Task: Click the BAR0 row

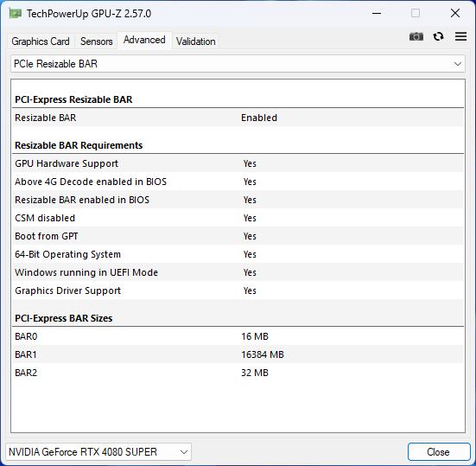Action: [x=238, y=336]
